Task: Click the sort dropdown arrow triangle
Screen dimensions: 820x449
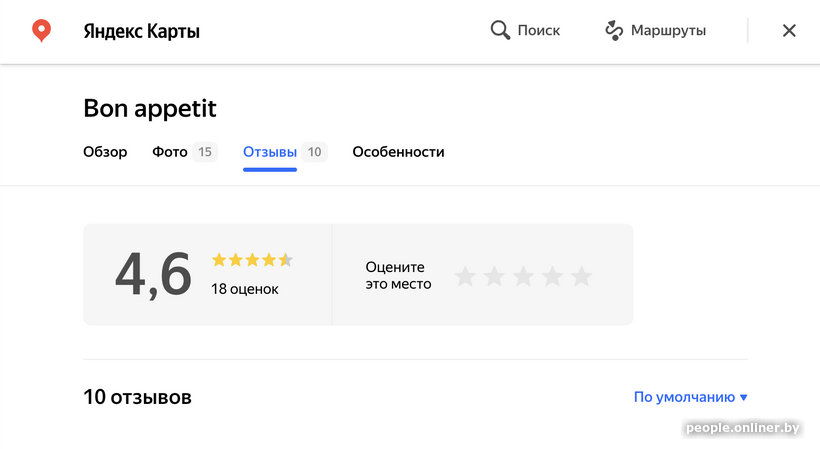Action: pyautogui.click(x=744, y=398)
